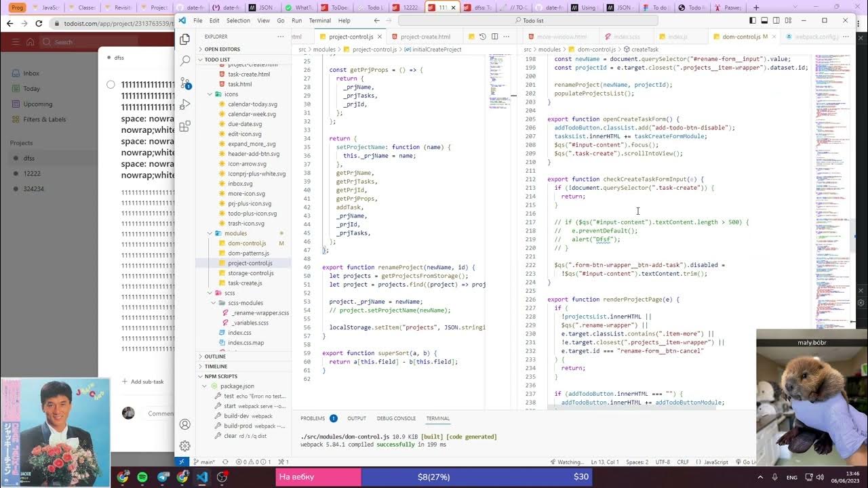Image resolution: width=868 pixels, height=488 pixels.
Task: Open the Explorer view in activity bar
Action: click(x=184, y=39)
